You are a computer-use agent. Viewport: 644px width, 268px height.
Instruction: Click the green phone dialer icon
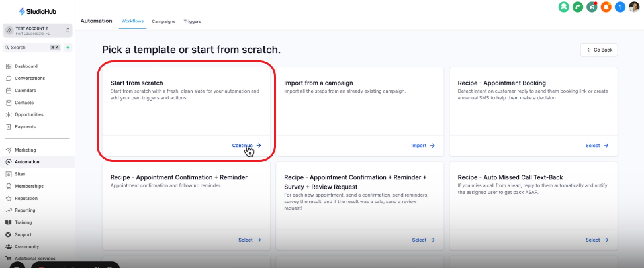click(578, 7)
